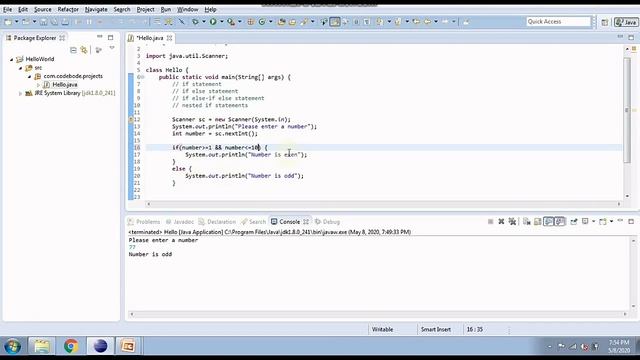640x360 pixels.
Task: Switch to the Debug tab
Action: pyautogui.click(x=327, y=222)
